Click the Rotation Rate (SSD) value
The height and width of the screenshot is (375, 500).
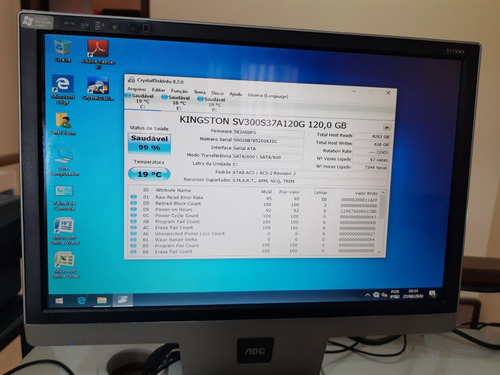click(371, 152)
